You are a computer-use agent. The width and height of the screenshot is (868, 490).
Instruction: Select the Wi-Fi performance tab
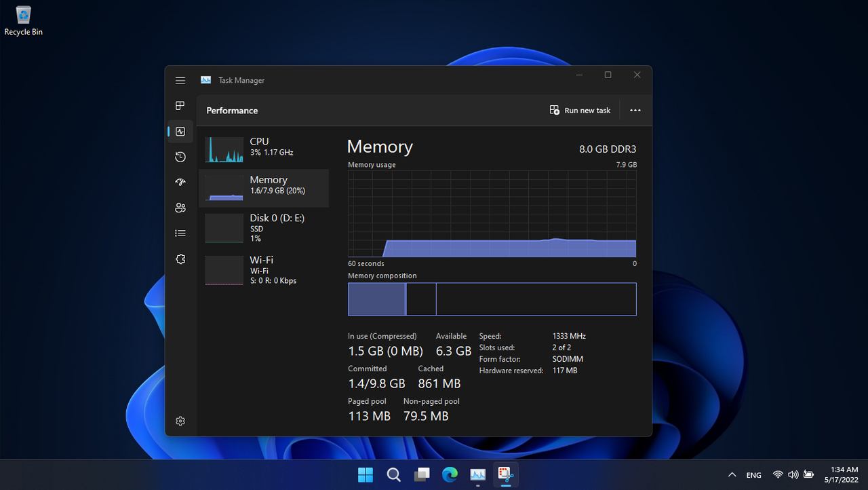click(264, 269)
